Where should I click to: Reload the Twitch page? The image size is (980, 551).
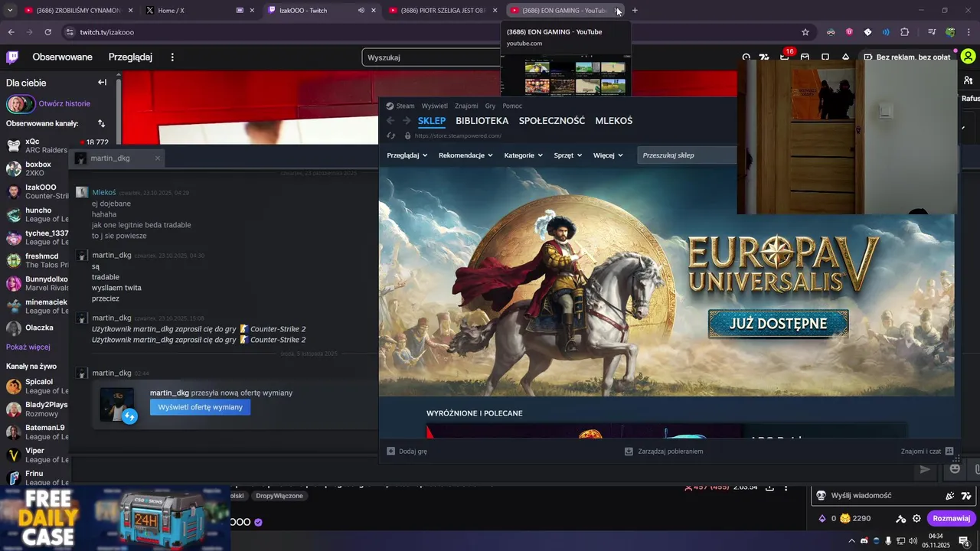(x=47, y=32)
